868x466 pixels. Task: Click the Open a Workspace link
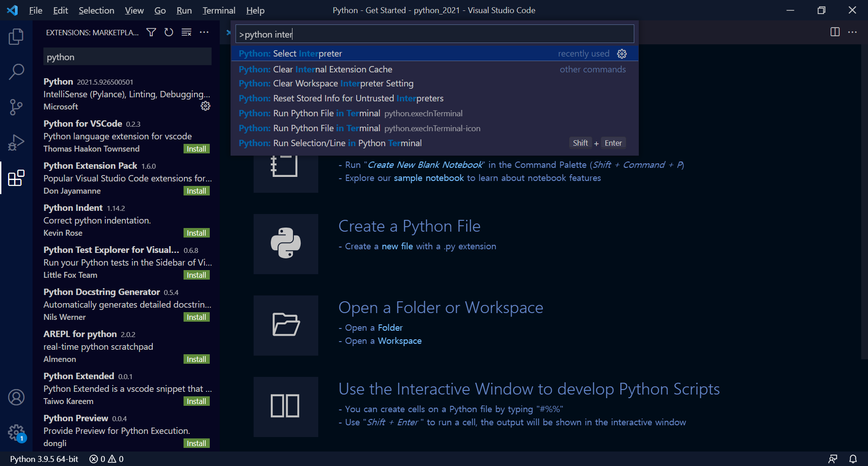coord(400,341)
